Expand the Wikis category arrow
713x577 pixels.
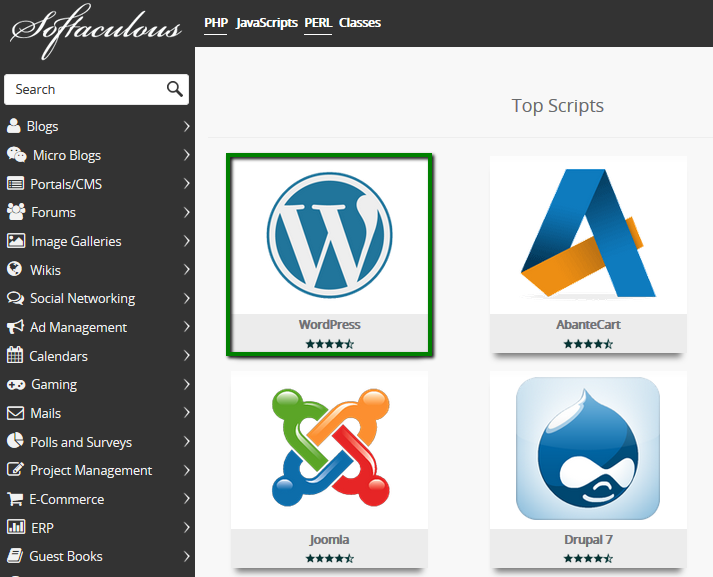coord(186,270)
